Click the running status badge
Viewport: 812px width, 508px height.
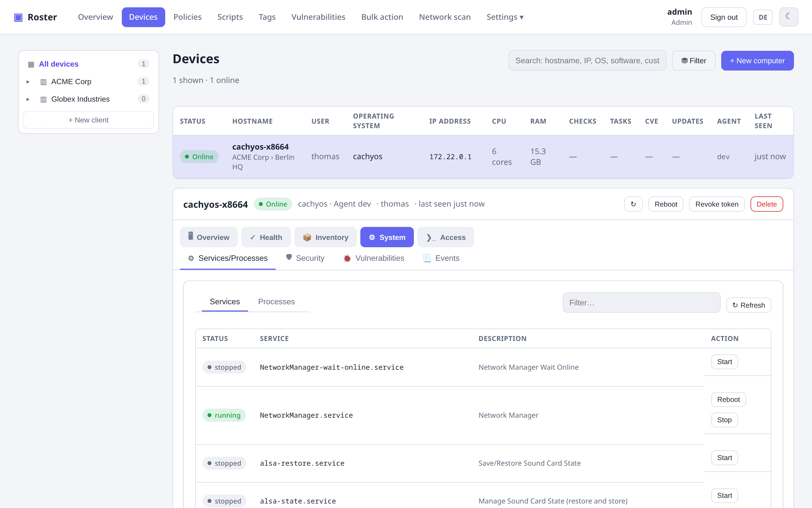(x=224, y=415)
